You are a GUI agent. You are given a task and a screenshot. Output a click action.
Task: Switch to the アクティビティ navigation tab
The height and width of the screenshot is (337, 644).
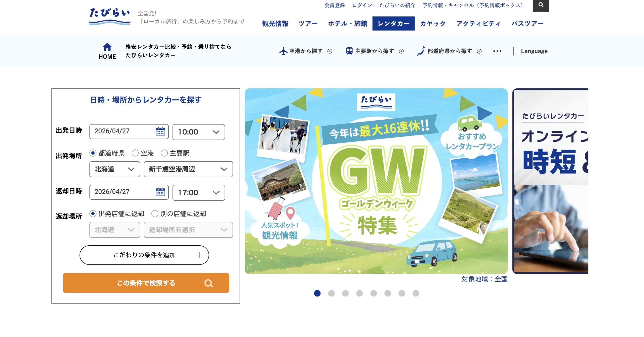[x=478, y=23]
